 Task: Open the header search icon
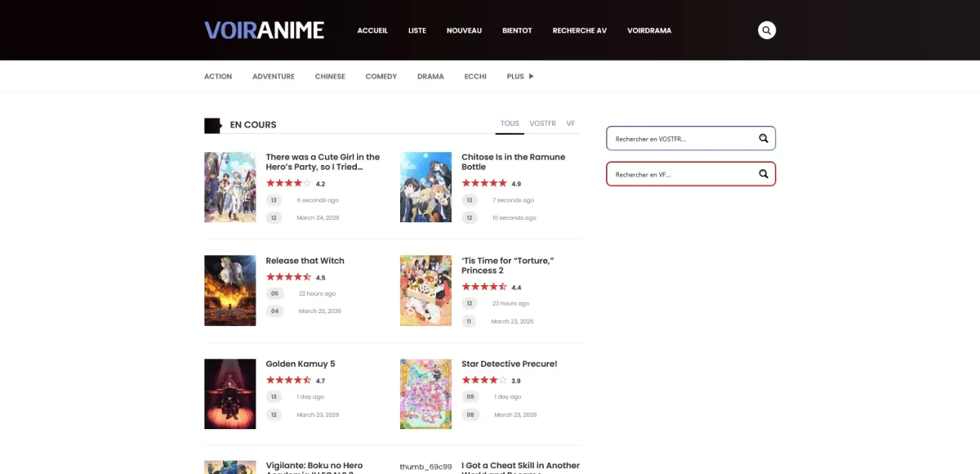click(767, 30)
